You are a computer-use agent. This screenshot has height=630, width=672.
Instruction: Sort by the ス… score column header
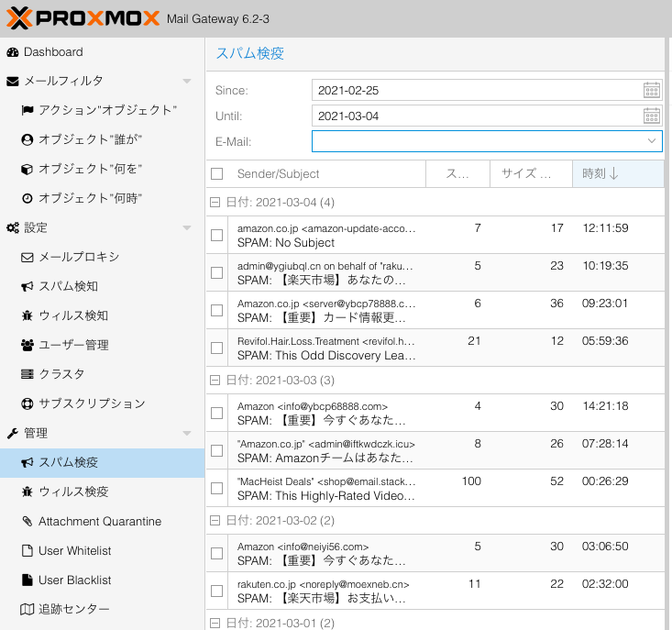[x=457, y=174]
